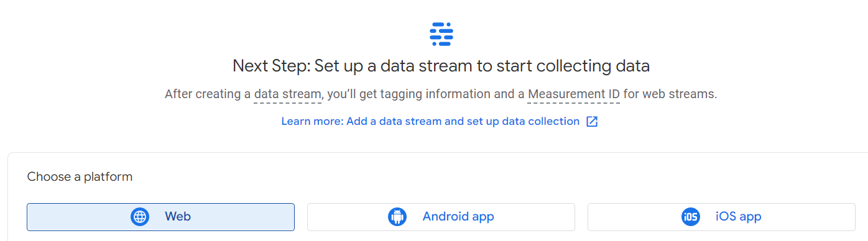This screenshot has height=241, width=868.
Task: Click the round iOS icon
Action: pyautogui.click(x=690, y=217)
